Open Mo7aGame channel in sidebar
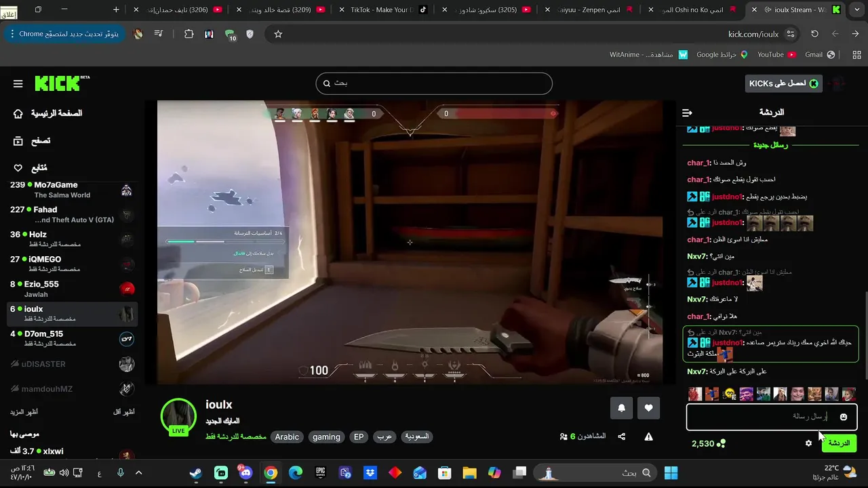Viewport: 868px width, 488px height. click(72, 190)
